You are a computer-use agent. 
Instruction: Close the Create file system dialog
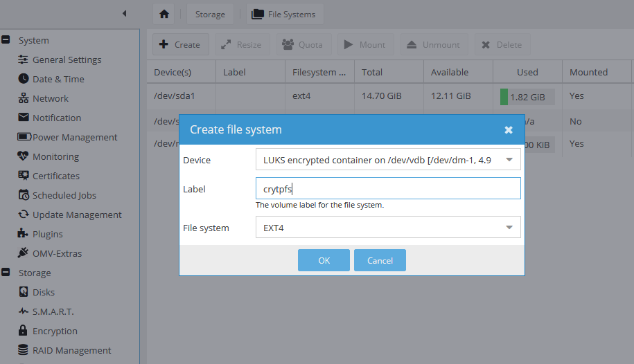pos(509,130)
